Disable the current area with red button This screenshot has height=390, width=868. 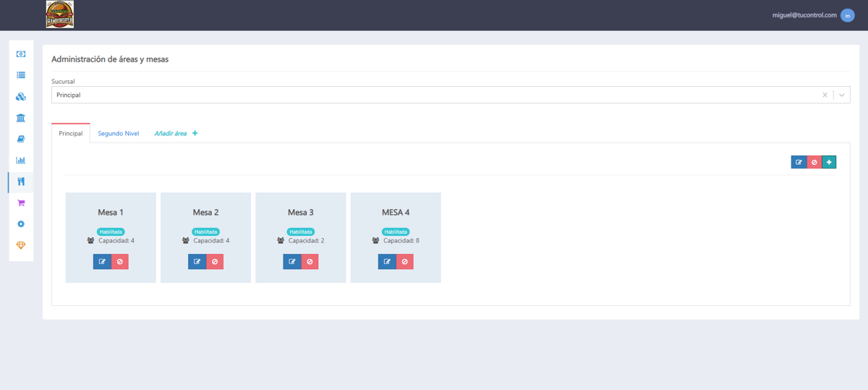click(814, 162)
